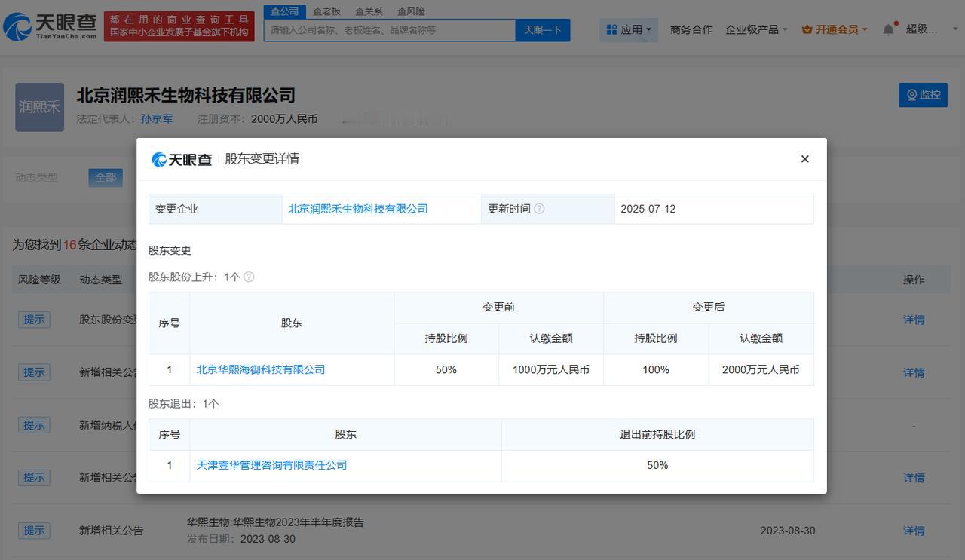Open the 商务合作 menu item
This screenshot has height=560, width=965.
691,29
